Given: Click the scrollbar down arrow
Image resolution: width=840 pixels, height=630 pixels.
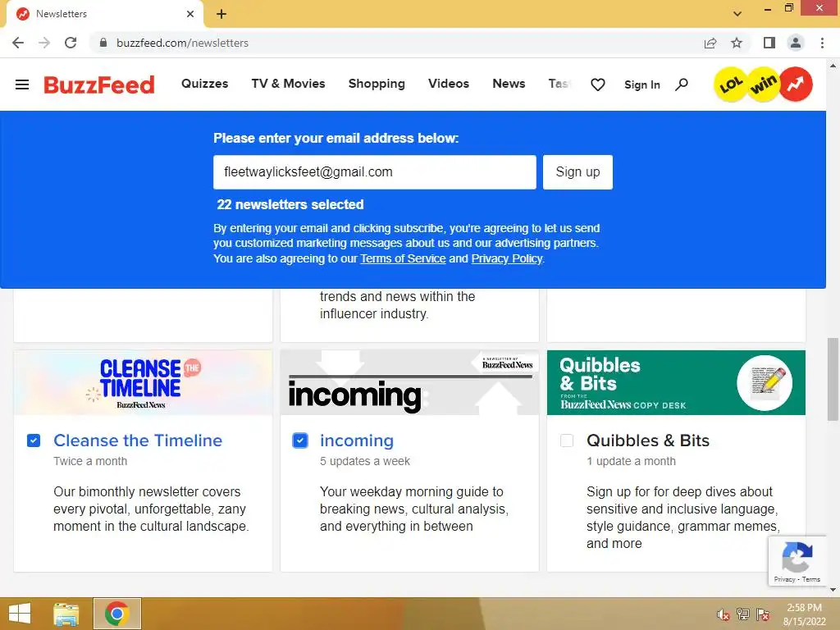Looking at the screenshot, I should click(x=833, y=590).
